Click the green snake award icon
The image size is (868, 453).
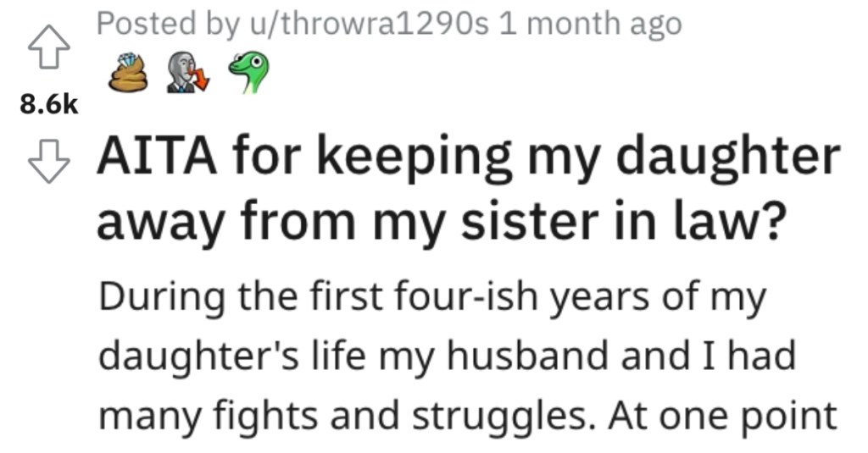pos(249,73)
